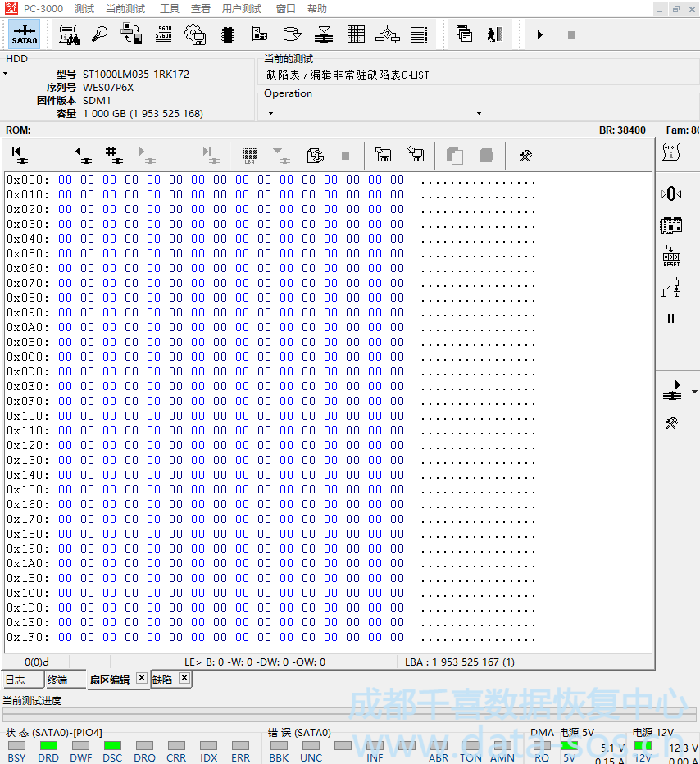
Task: Click the play button in top toolbar
Action: (539, 34)
